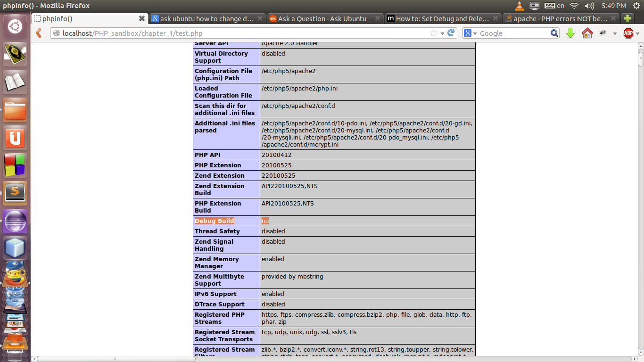Open the Wi-Fi network menu
644x362 pixels.
pyautogui.click(x=574, y=6)
